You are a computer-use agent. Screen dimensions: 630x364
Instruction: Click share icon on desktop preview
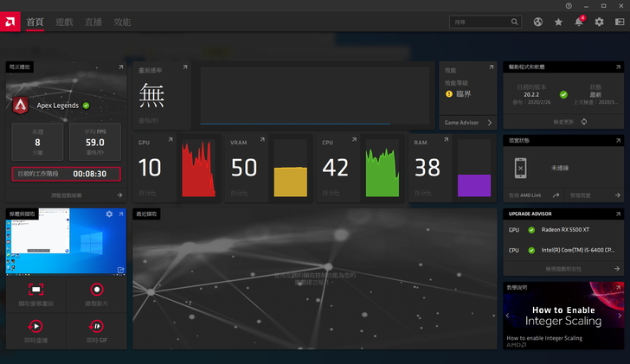point(120,270)
